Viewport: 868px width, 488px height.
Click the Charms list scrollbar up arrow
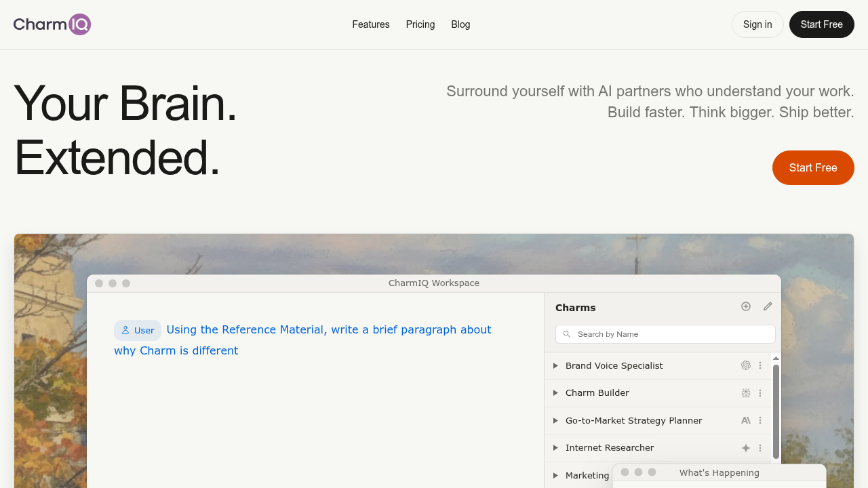(776, 358)
